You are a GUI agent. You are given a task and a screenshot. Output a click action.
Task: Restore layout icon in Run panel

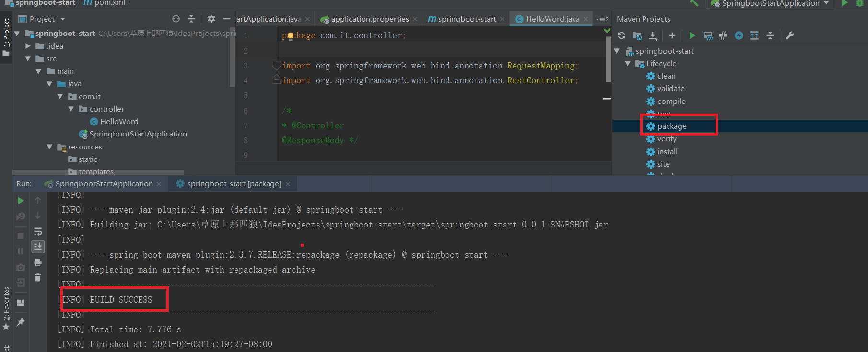tap(21, 303)
